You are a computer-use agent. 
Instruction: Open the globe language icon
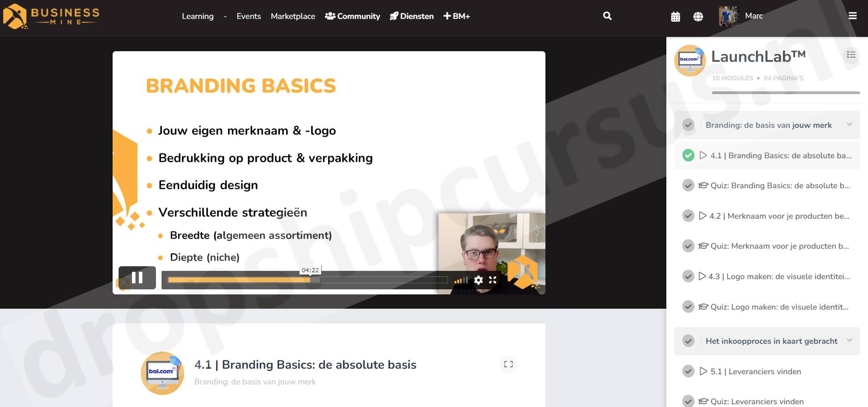tap(698, 17)
